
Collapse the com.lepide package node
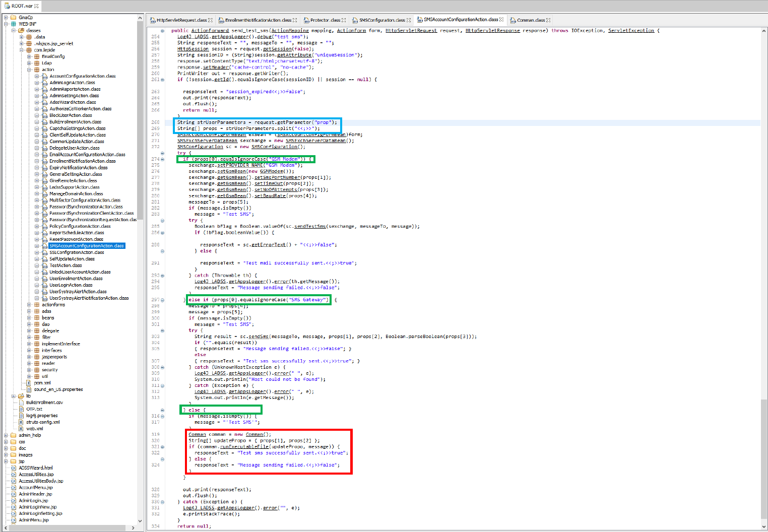coord(22,50)
